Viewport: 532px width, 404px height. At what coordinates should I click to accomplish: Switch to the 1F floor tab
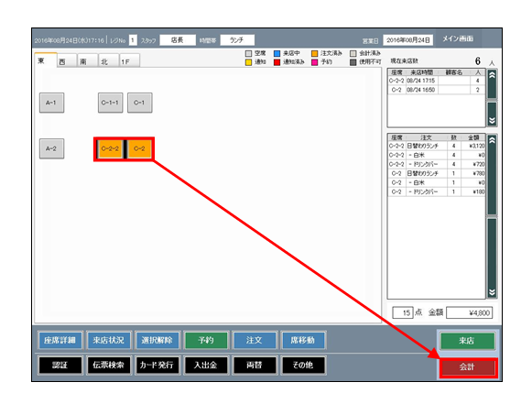129,61
